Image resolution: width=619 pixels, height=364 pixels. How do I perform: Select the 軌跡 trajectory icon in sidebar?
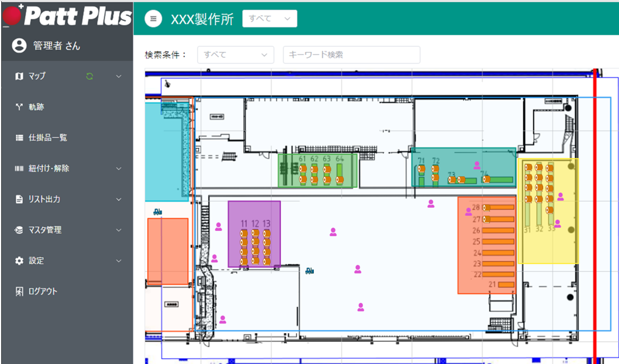(x=20, y=106)
